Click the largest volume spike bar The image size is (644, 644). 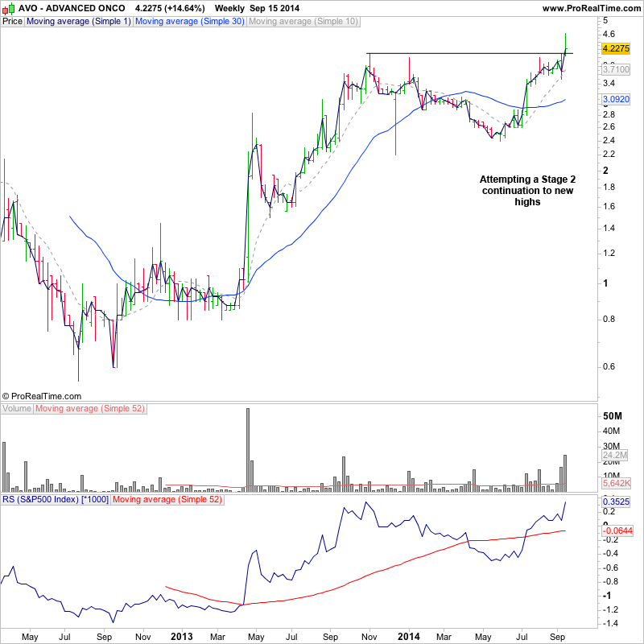[248, 450]
